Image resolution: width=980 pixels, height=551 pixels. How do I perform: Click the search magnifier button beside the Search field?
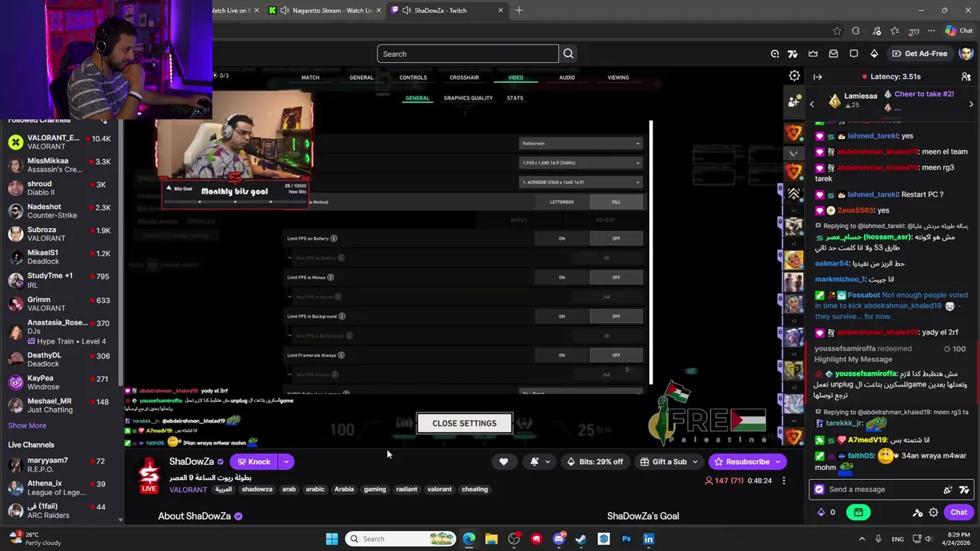pos(568,54)
